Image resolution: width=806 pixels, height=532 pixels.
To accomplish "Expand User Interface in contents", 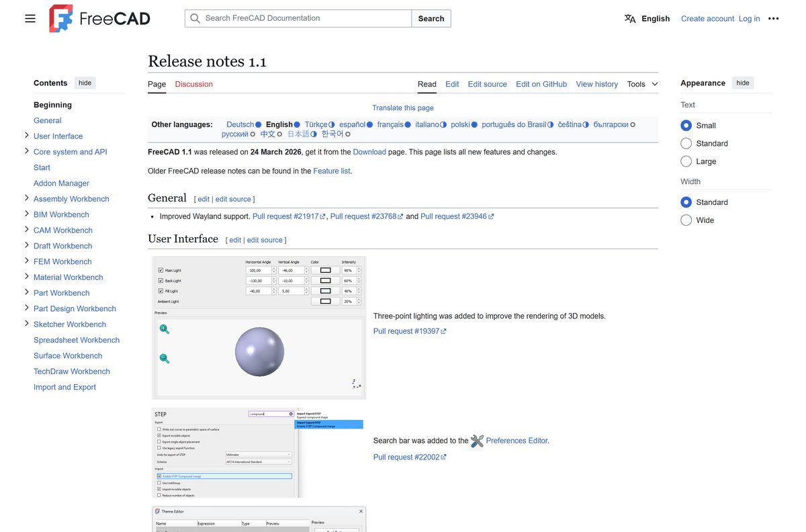I will [26, 136].
